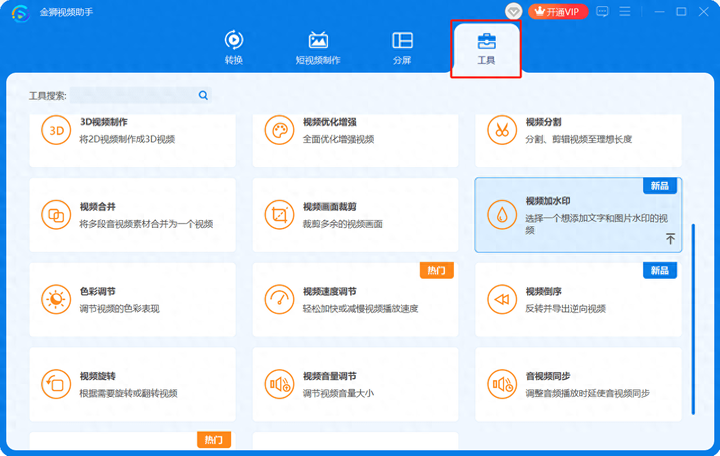This screenshot has height=456, width=720.
Task: Click the 视频旋转 rotate icon
Action: click(56, 384)
